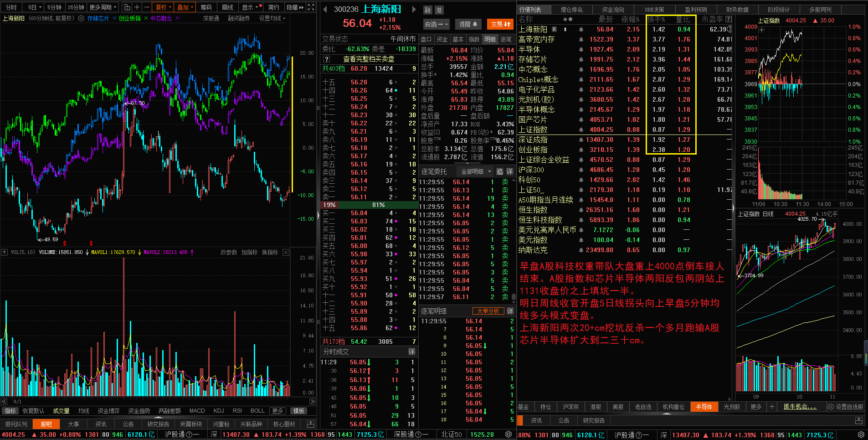
Task: Remove the 存储芯片 overlay from the chart
Action: 114,18
